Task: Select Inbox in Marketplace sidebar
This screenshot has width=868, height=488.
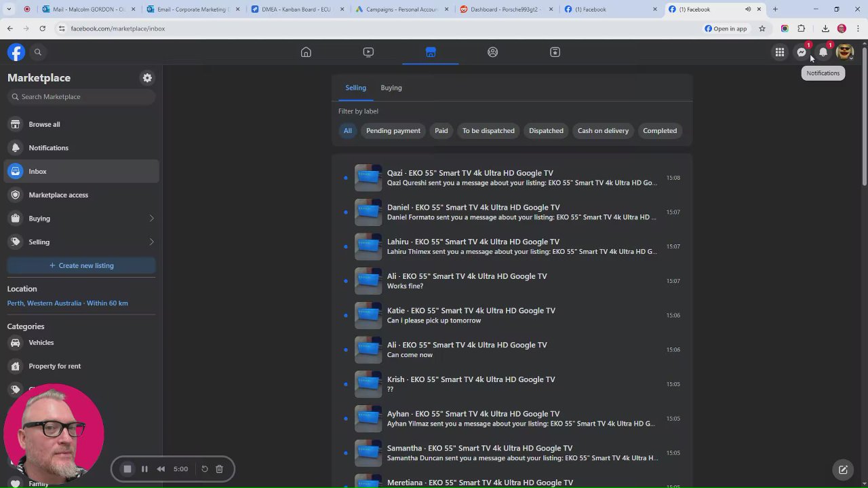Action: pyautogui.click(x=81, y=171)
